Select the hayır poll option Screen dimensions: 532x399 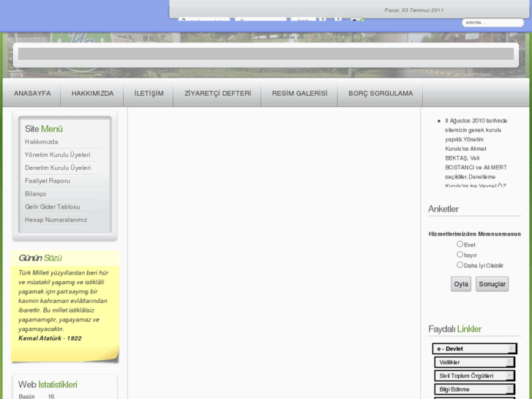click(460, 254)
